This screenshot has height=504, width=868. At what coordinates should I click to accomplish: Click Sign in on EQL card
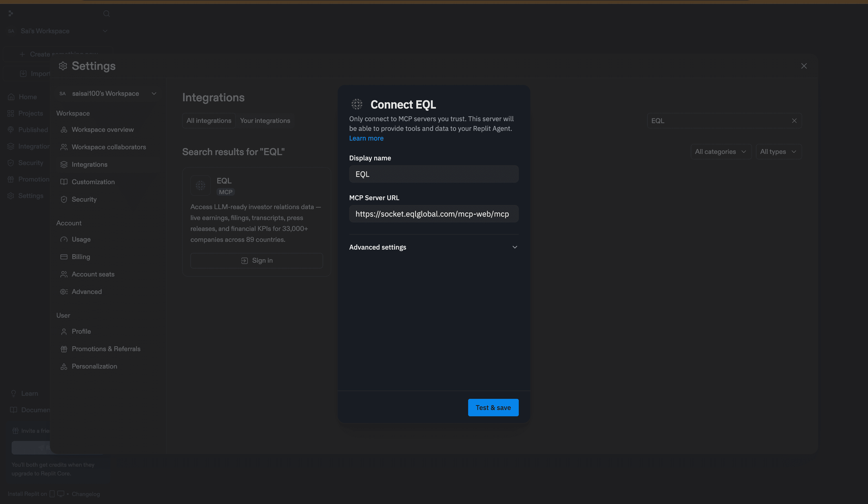pos(256,261)
